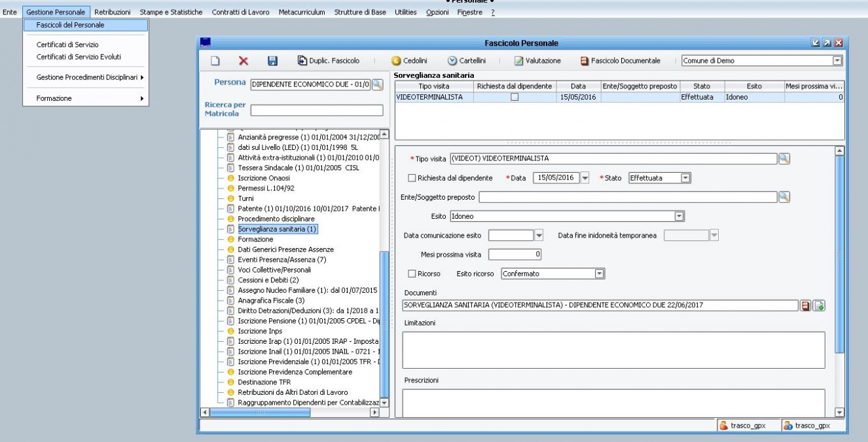
Task: Expand the Esito dropdown list
Action: pos(679,215)
